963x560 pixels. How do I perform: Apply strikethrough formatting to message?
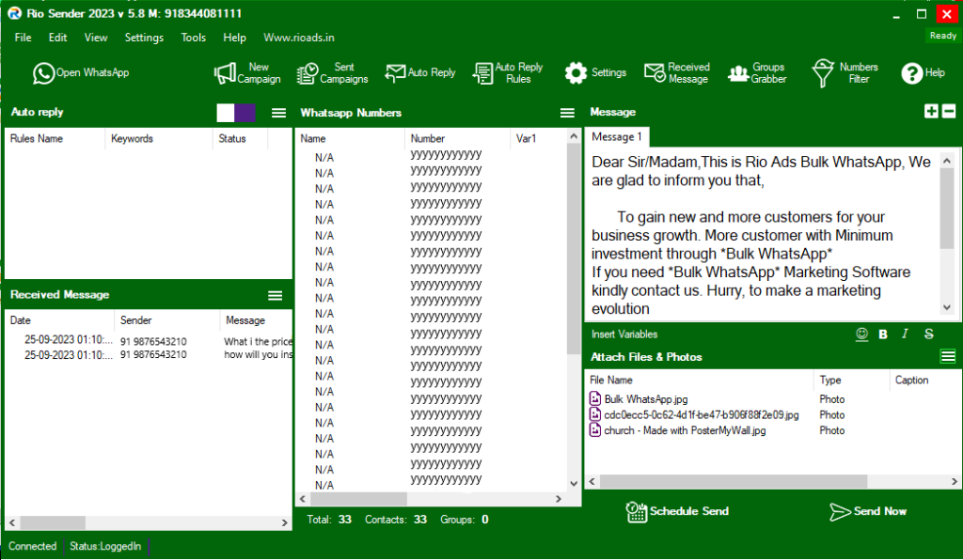click(x=928, y=334)
